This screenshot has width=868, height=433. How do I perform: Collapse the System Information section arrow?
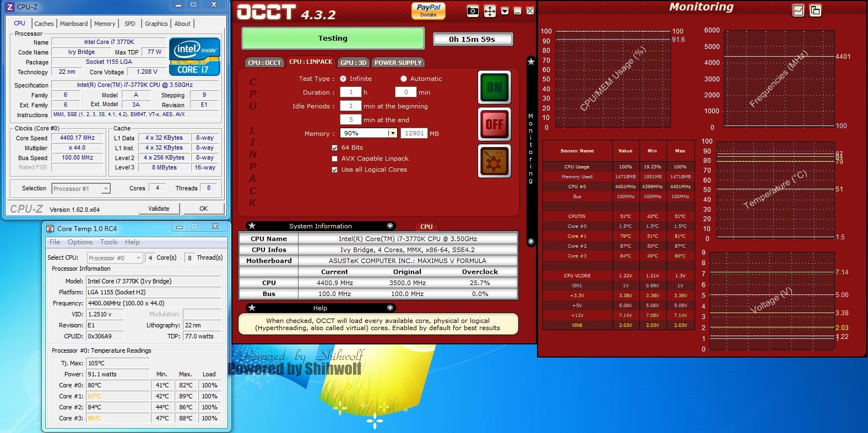[x=390, y=226]
